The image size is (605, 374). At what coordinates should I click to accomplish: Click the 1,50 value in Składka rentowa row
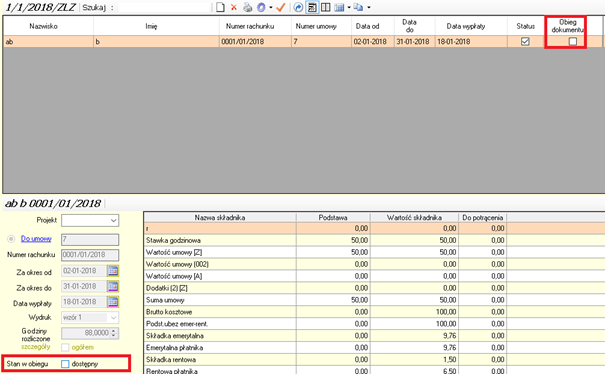(450, 360)
